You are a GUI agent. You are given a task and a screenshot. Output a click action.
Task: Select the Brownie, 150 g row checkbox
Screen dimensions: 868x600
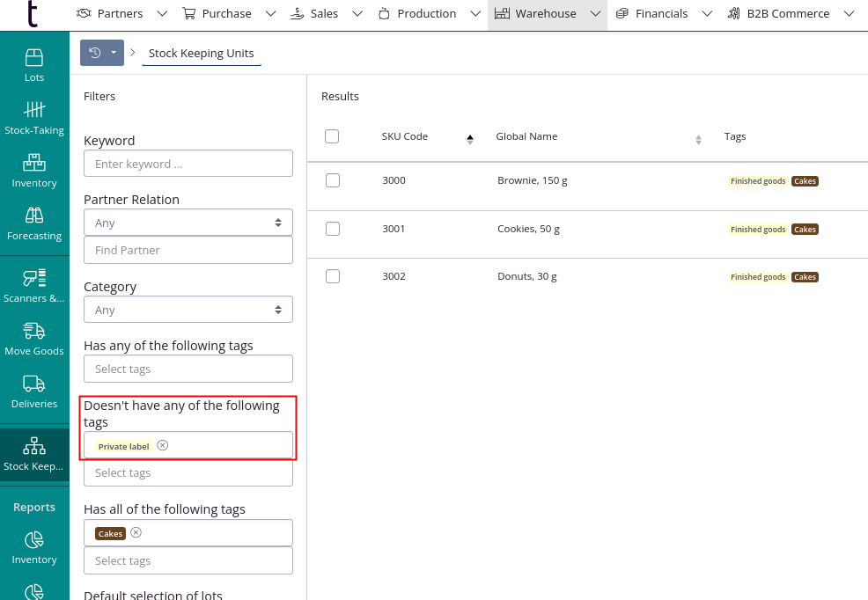332,180
